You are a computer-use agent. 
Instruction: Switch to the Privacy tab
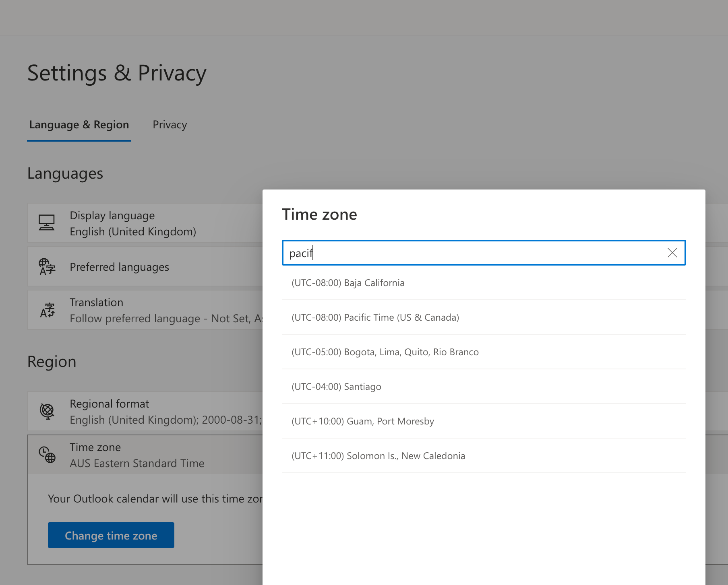tap(169, 124)
